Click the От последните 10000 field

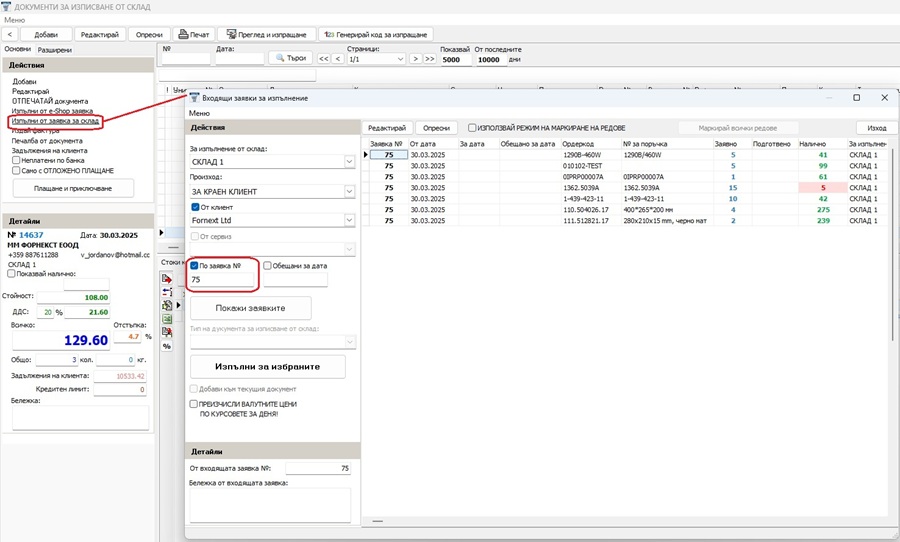491,60
